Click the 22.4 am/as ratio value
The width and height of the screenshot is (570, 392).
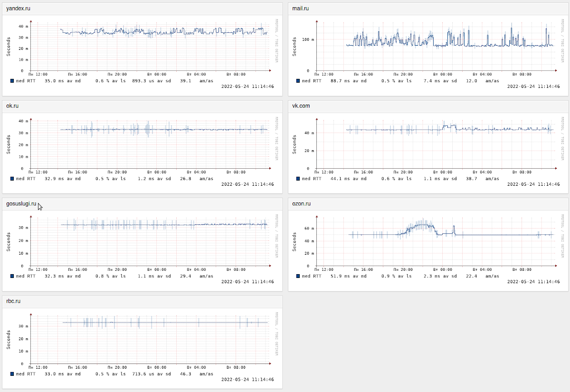(x=471, y=276)
